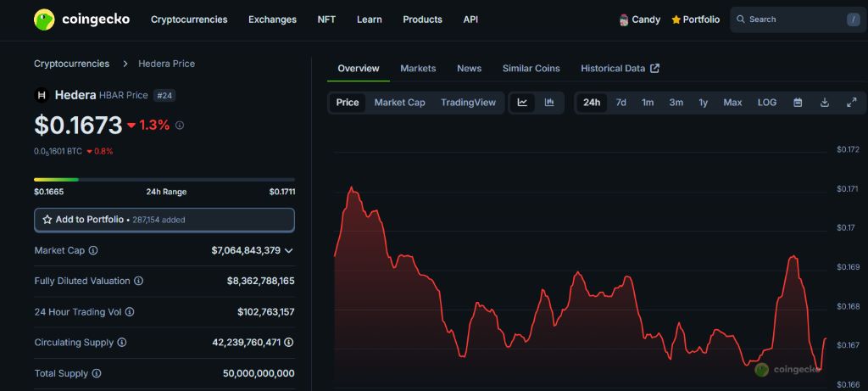Click the slash keyboard shortcut badge

[x=853, y=20]
